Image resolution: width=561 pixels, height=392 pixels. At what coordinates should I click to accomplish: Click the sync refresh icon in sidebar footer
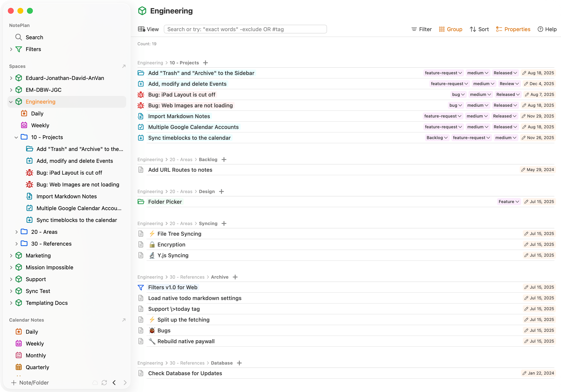pyautogui.click(x=104, y=382)
